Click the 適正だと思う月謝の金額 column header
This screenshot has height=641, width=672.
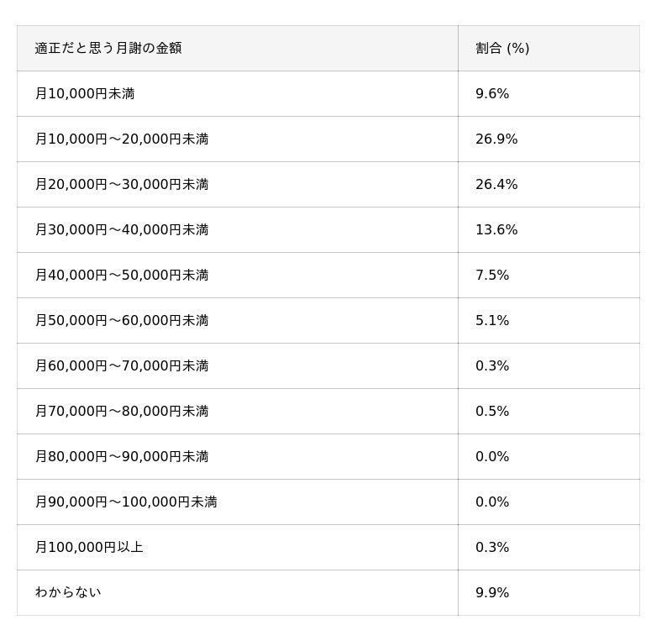(x=108, y=49)
